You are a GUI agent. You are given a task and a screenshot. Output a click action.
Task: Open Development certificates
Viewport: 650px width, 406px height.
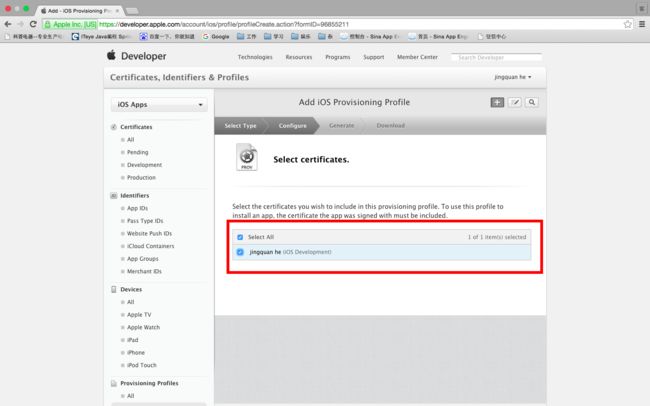(144, 165)
